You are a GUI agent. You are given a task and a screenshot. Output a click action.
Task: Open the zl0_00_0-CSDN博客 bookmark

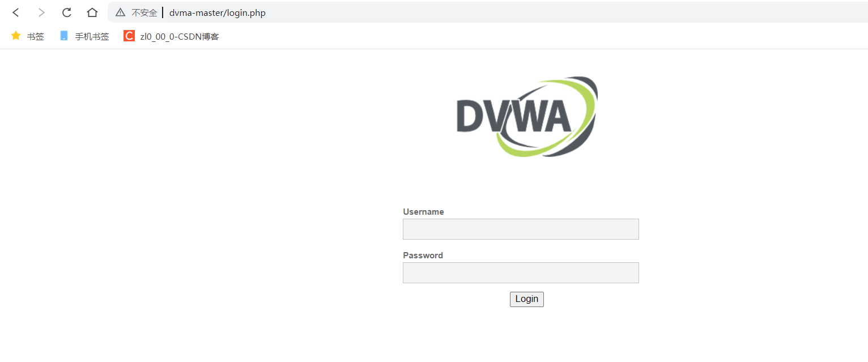[x=180, y=36]
